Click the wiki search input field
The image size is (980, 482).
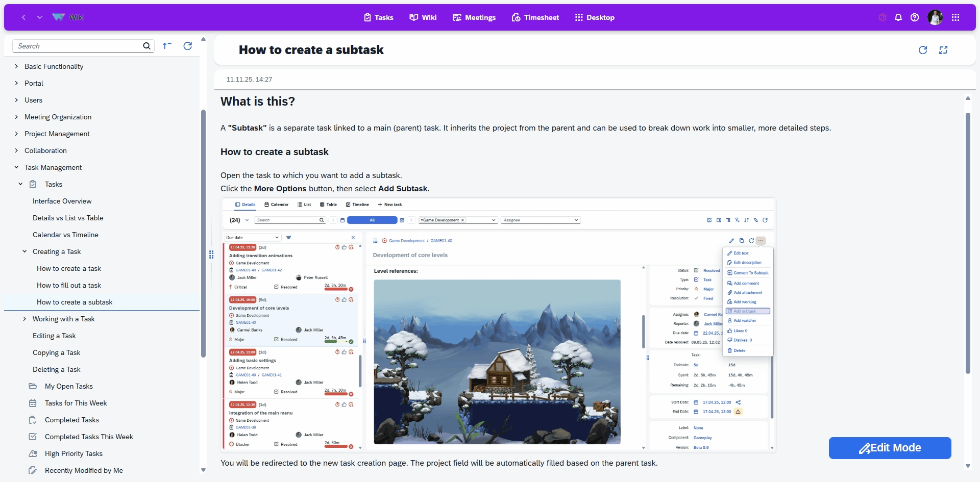(x=77, y=46)
